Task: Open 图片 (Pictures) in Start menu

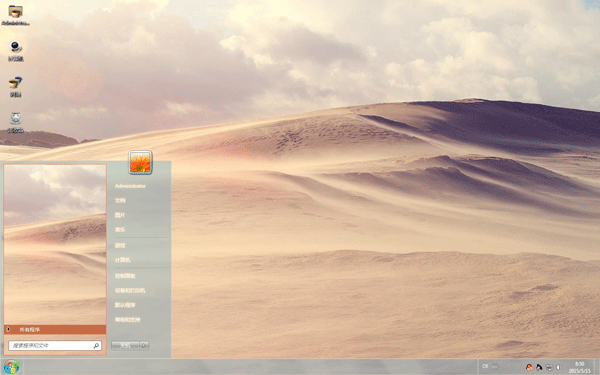Action: (x=120, y=215)
